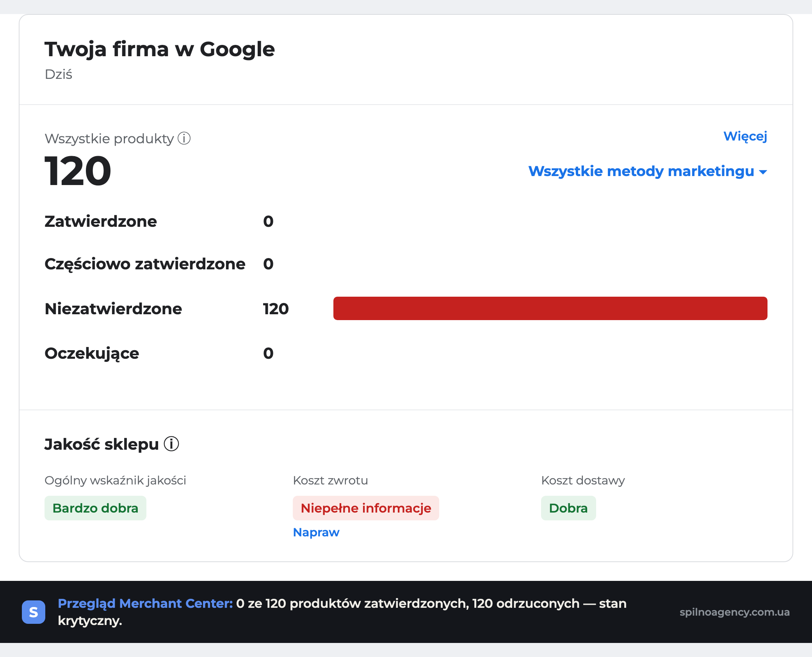Click the 0 value next to Zatwierdzone
This screenshot has width=812, height=657.
[268, 221]
